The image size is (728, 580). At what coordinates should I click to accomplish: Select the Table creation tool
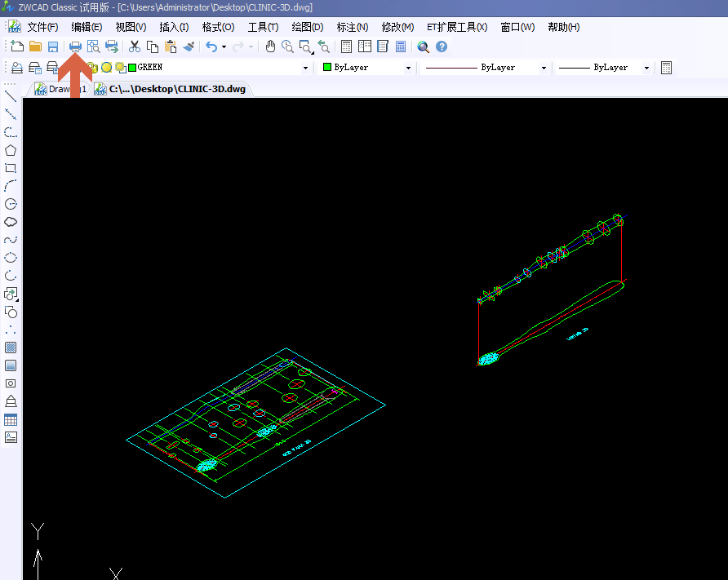point(11,419)
